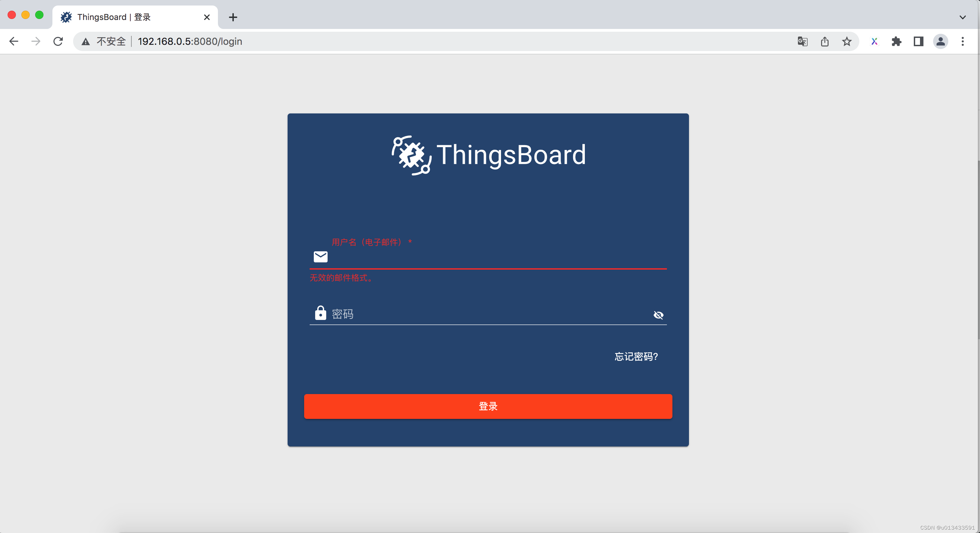Toggle the browser side panel icon
Image resolution: width=980 pixels, height=533 pixels.
click(x=918, y=41)
